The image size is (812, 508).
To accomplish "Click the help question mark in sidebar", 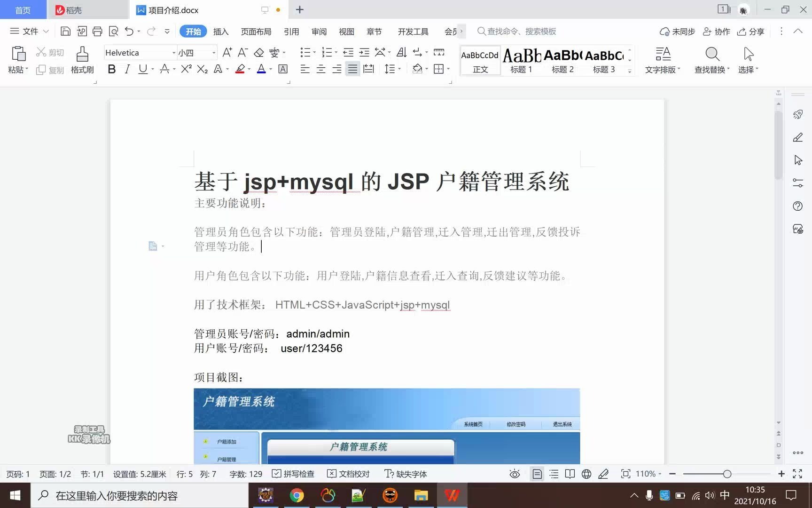I will coord(798,206).
